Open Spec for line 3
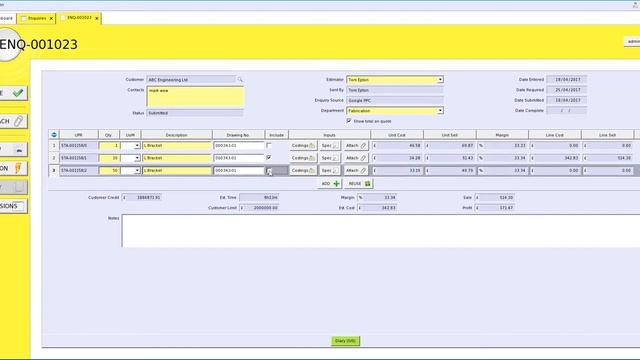 point(330,171)
